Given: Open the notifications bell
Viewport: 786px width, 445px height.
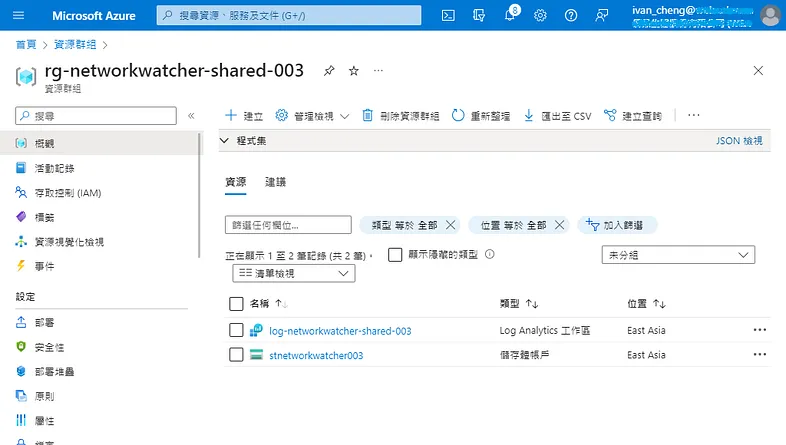Looking at the screenshot, I should 510,15.
